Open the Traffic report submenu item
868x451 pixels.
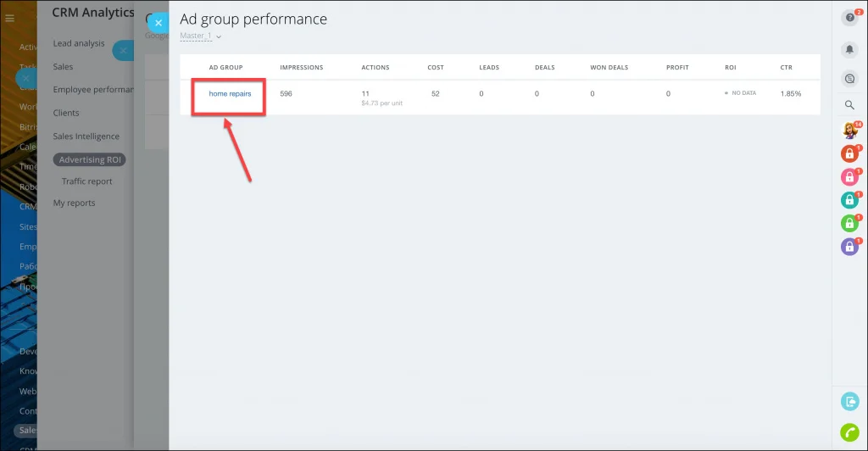point(87,181)
